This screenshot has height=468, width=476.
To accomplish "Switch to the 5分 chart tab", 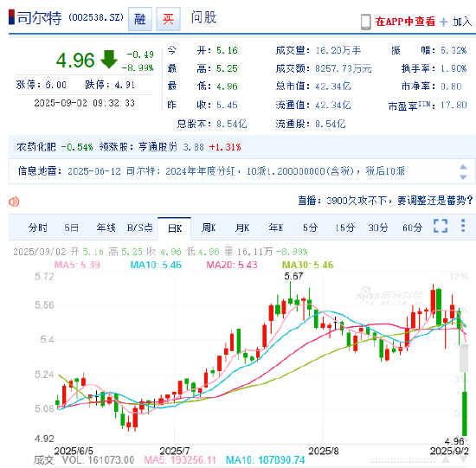I will pos(310,228).
